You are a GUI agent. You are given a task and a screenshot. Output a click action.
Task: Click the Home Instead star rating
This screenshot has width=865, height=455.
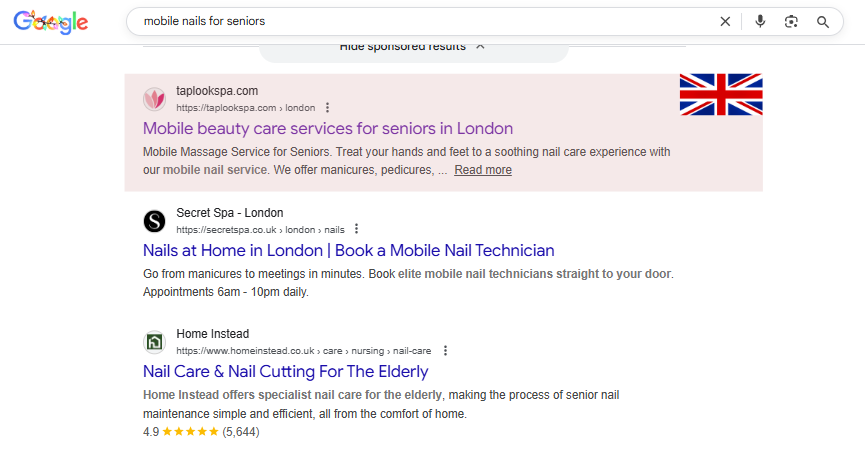click(190, 432)
